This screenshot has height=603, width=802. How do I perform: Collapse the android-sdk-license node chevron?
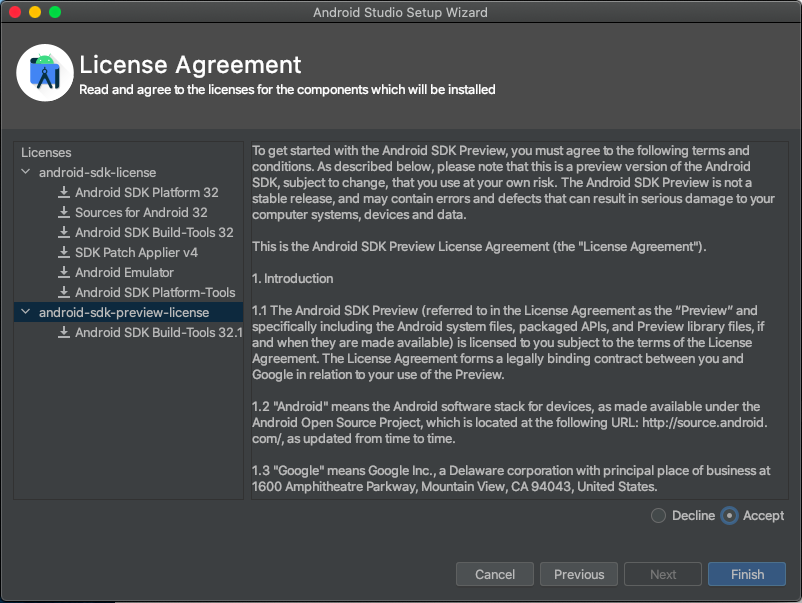pyautogui.click(x=26, y=172)
